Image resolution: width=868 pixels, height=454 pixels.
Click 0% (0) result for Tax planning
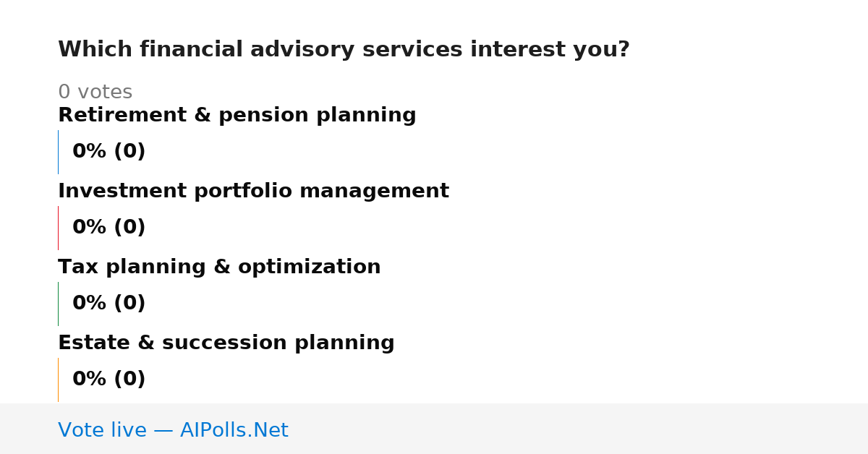109,304
